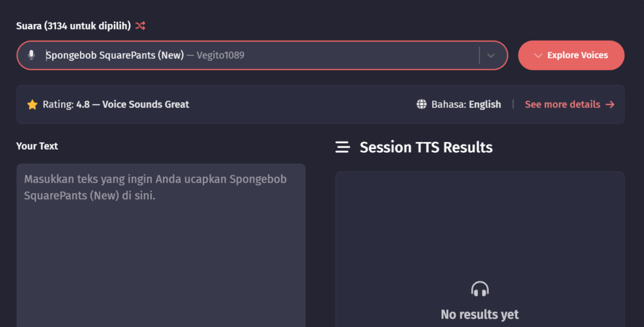Click the Your Text label

[37, 146]
